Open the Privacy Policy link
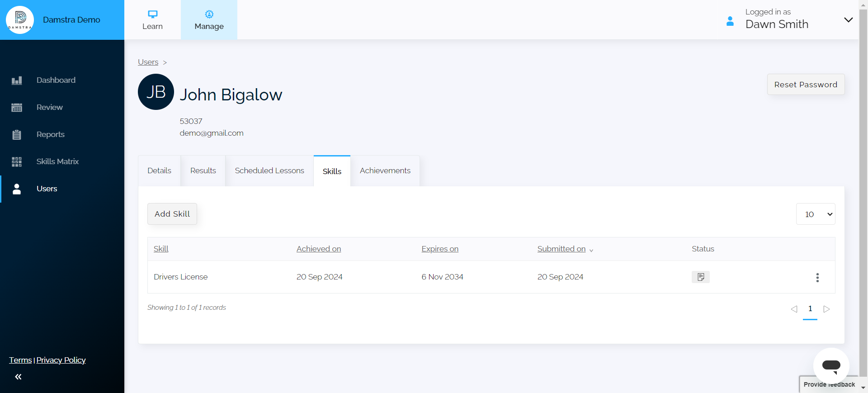Viewport: 868px width, 393px height. pos(61,360)
